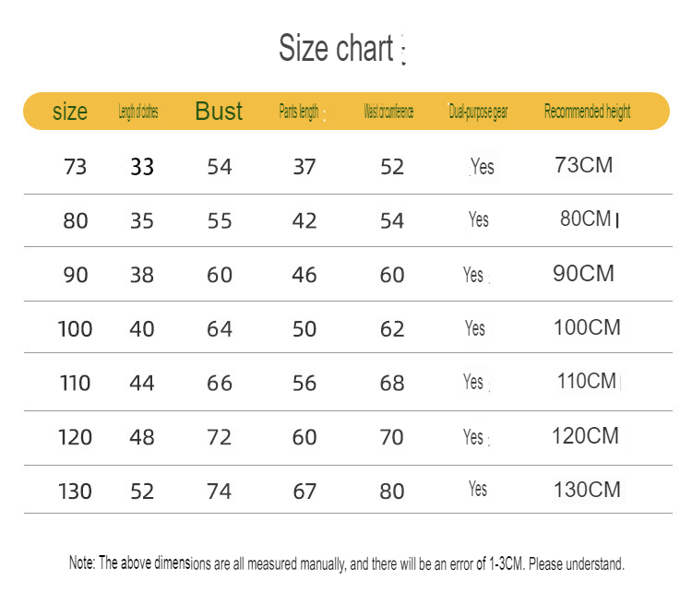Click the bust value 72
Image resolution: width=692 pixels, height=616 pixels.
click(x=220, y=437)
